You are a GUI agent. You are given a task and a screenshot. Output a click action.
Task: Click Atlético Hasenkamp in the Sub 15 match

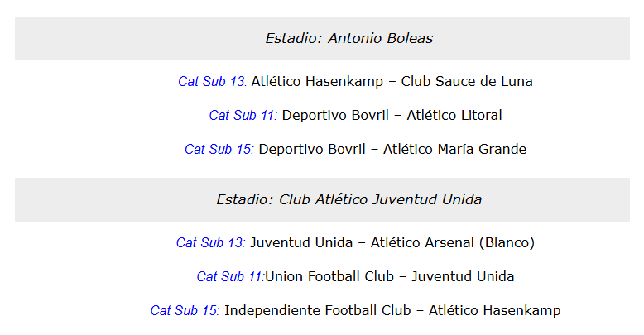[x=494, y=311]
